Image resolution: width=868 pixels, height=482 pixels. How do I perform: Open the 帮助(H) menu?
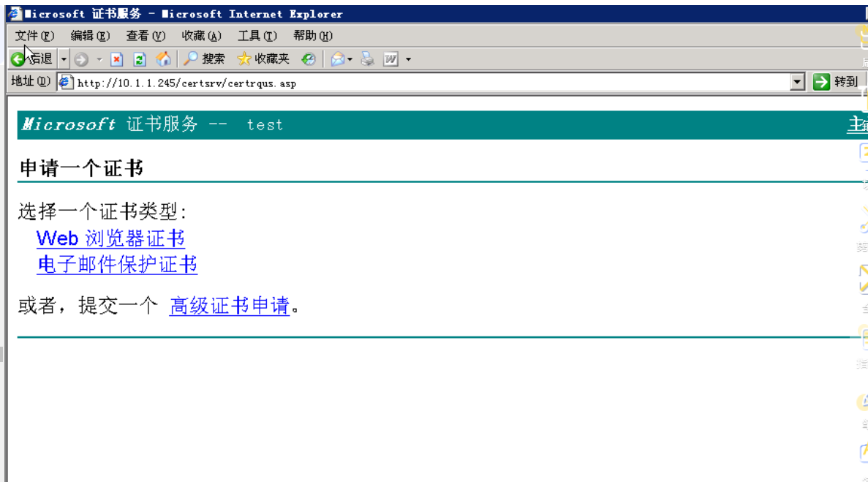[313, 36]
